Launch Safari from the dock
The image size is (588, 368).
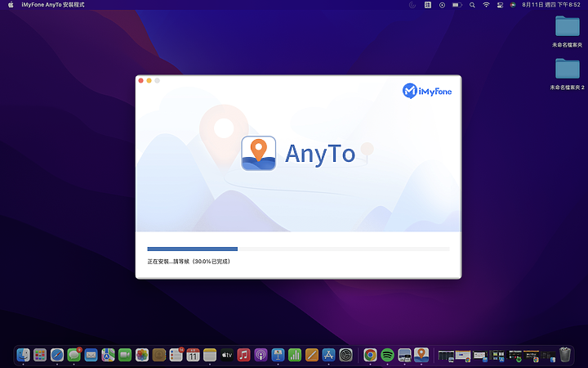coord(57,354)
